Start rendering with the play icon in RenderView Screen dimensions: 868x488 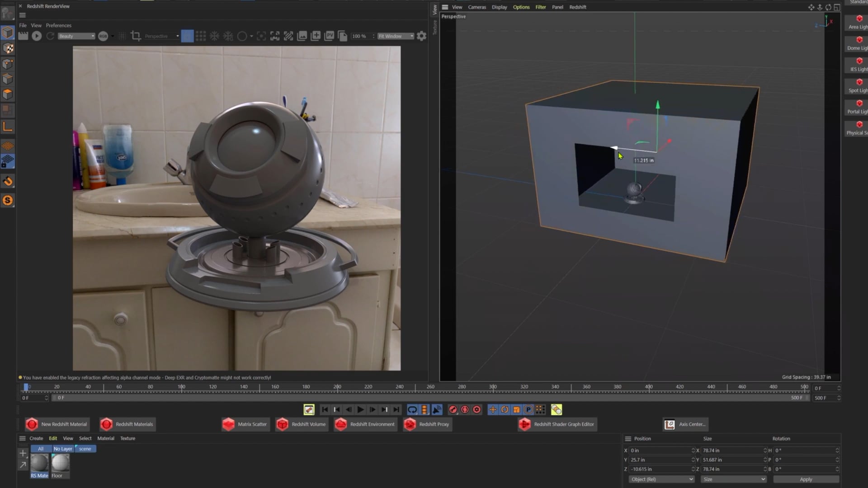click(37, 36)
